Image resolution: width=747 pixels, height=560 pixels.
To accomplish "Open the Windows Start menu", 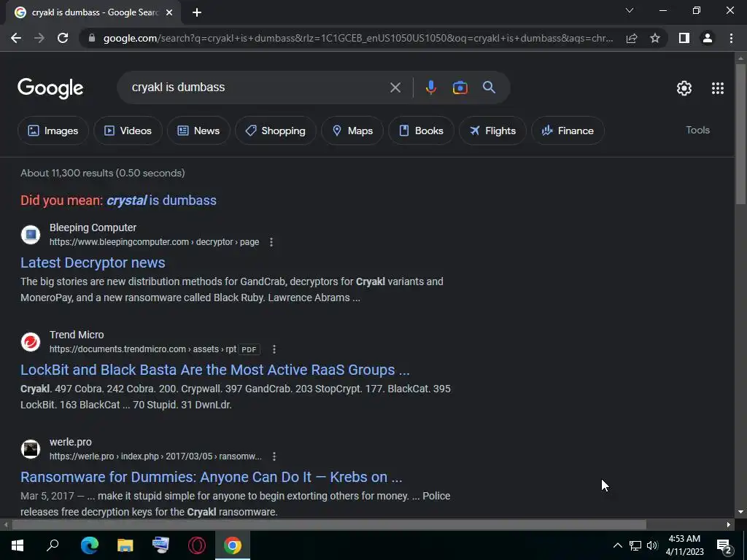I will click(x=18, y=545).
